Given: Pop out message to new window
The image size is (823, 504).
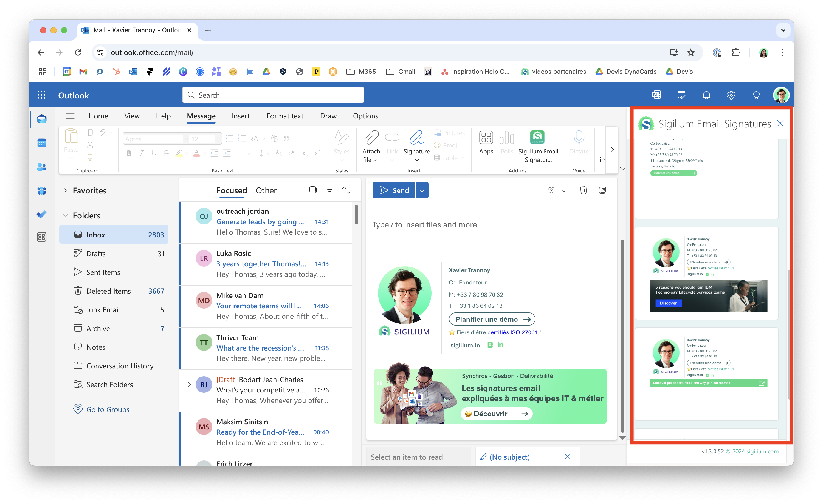Looking at the screenshot, I should pyautogui.click(x=602, y=190).
